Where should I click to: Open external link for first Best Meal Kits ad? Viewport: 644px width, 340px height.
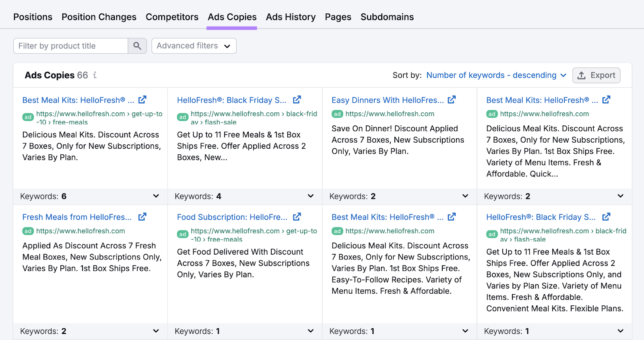click(142, 100)
